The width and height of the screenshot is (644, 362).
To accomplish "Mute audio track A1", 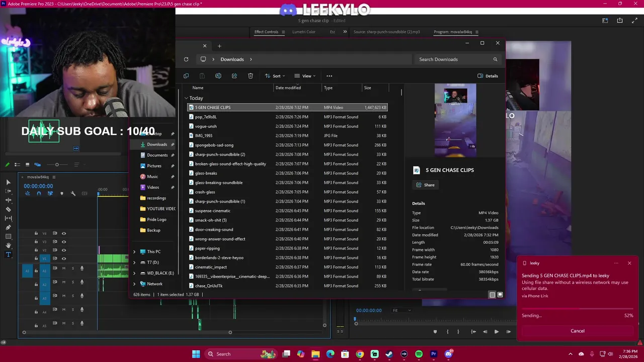I will (63, 268).
